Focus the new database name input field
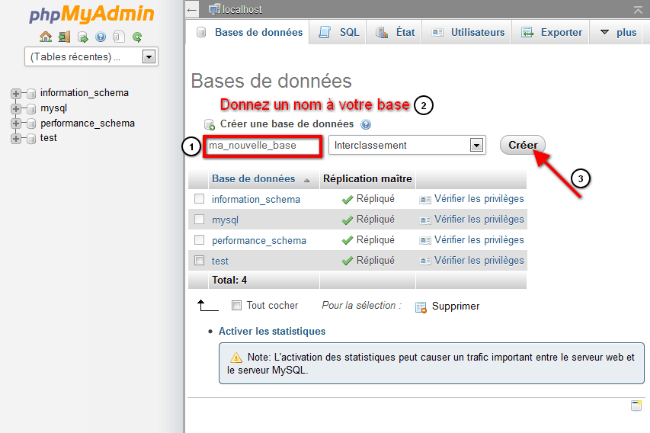This screenshot has width=650, height=433. [262, 146]
